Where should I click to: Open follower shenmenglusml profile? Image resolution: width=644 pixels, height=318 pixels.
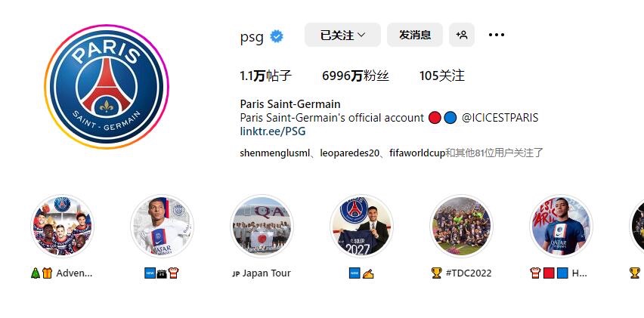point(275,153)
